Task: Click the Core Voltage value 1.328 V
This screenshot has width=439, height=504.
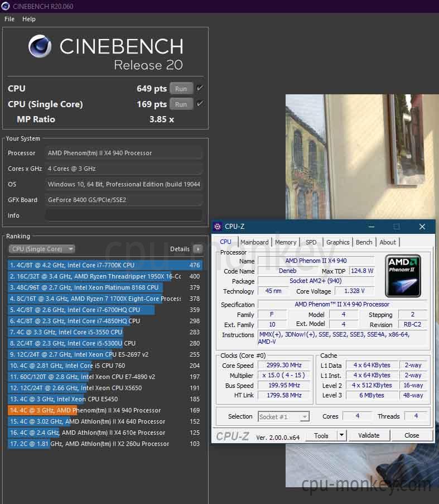Action: click(355, 291)
